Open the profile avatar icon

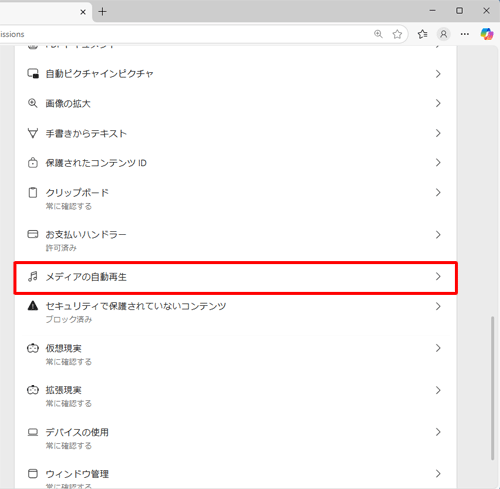pyautogui.click(x=444, y=34)
